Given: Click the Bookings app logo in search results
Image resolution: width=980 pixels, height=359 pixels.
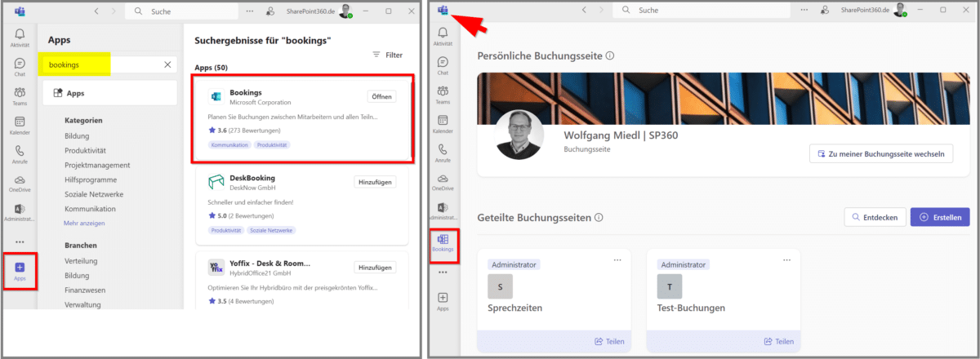Looking at the screenshot, I should click(x=216, y=98).
